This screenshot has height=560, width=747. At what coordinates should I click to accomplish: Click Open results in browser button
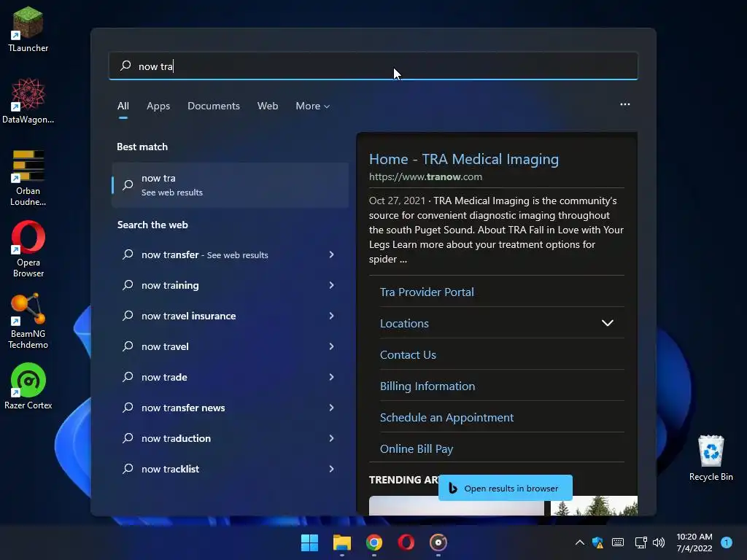click(x=506, y=488)
